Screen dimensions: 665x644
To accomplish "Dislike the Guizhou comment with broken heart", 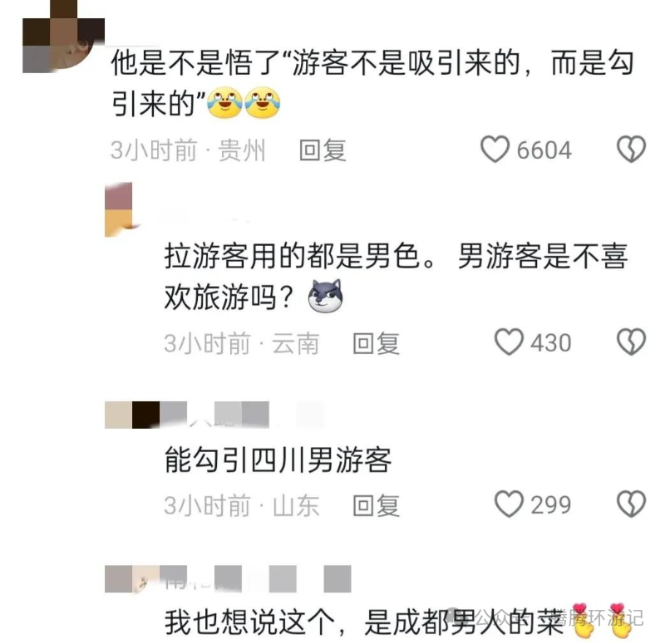I will (x=631, y=150).
